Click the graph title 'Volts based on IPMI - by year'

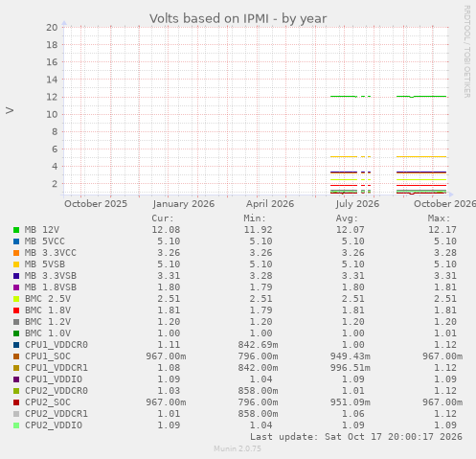pos(238,18)
